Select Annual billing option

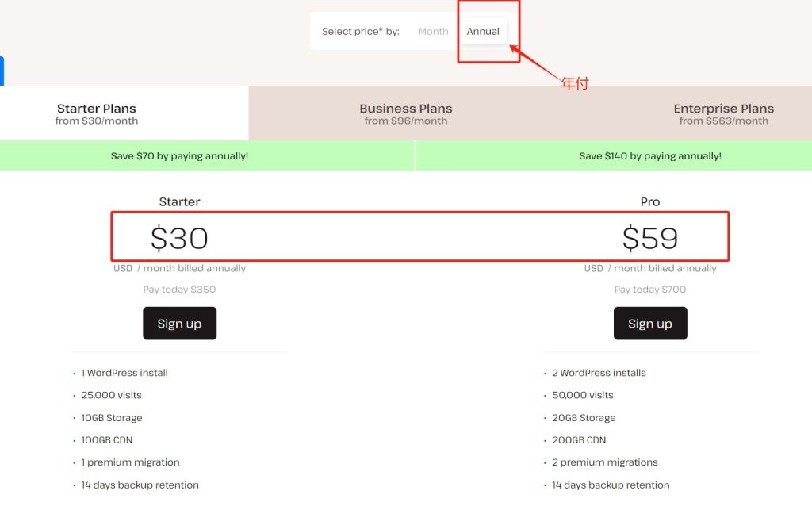pyautogui.click(x=483, y=31)
